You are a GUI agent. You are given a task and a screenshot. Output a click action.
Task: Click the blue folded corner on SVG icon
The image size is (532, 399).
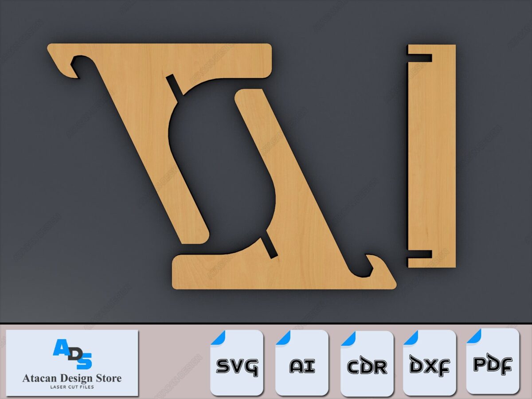click(x=217, y=338)
